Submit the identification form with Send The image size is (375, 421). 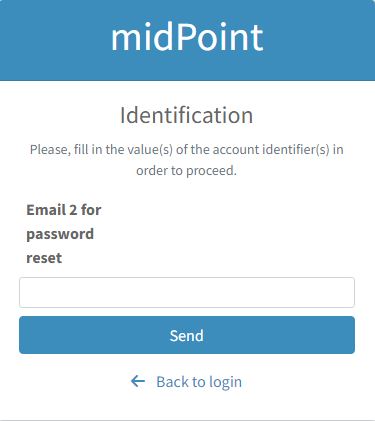point(187,335)
